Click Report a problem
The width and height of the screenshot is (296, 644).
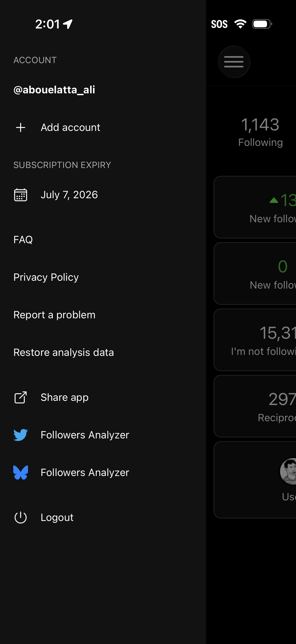tap(54, 315)
